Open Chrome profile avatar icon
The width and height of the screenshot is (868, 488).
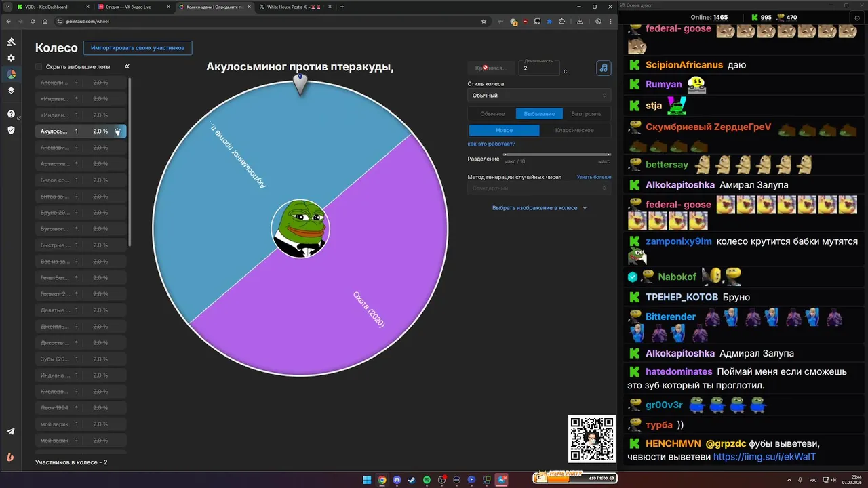598,21
